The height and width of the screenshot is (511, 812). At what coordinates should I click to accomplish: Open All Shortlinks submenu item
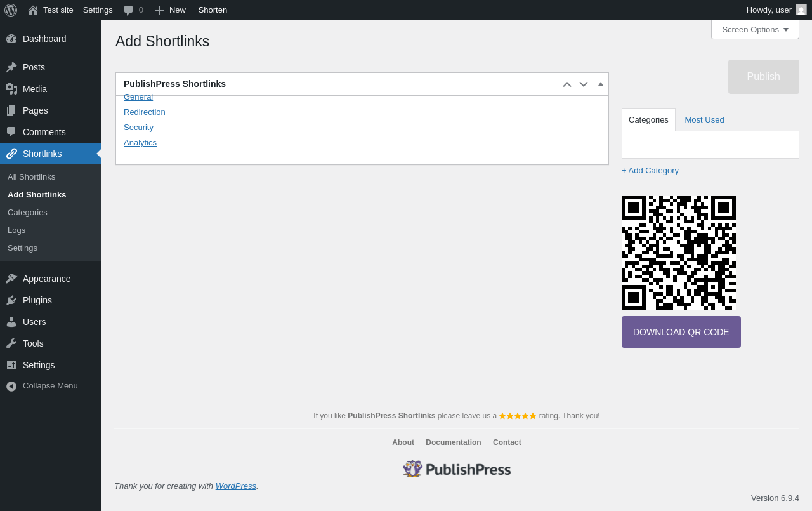pos(51,176)
